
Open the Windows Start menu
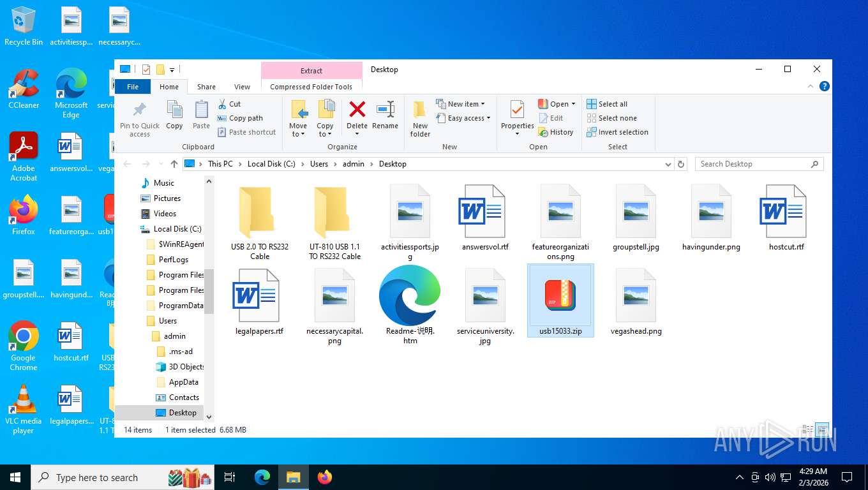click(x=15, y=477)
